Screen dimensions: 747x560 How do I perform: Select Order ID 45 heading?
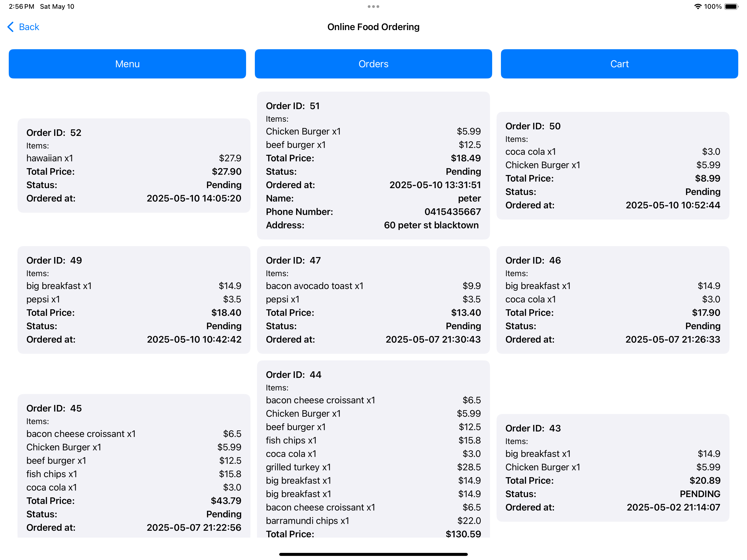[54, 408]
